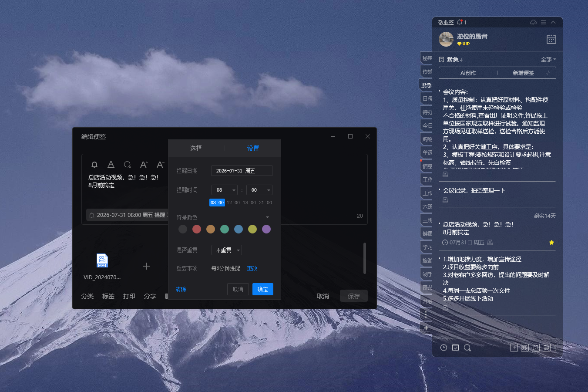
Task: Click the completed checklist icon at panel bottom
Action: click(x=455, y=348)
